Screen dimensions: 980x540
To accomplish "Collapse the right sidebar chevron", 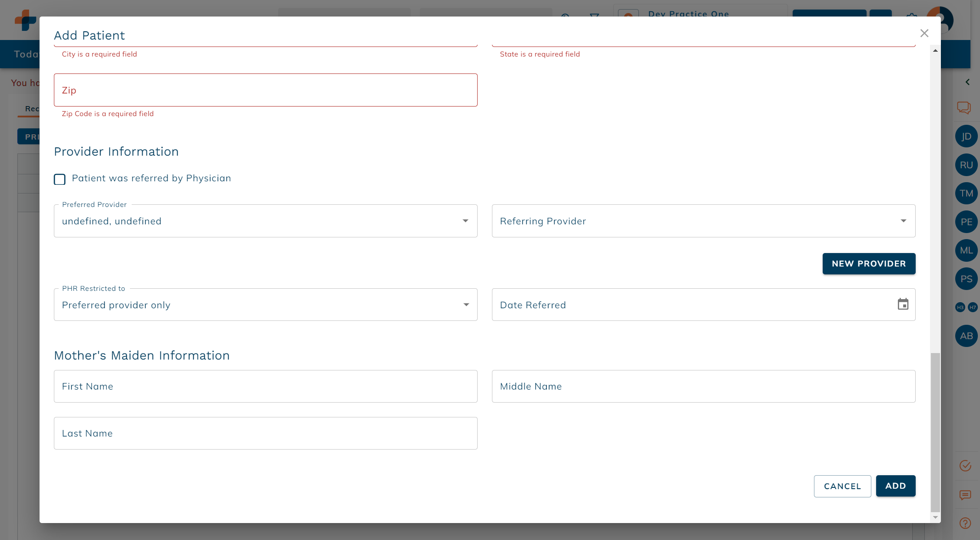I will 968,82.
